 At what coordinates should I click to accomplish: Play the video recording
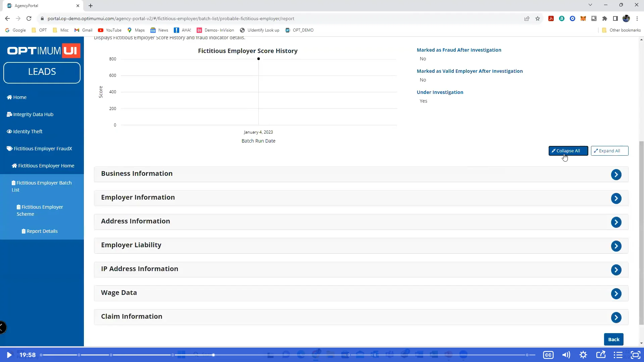click(x=9, y=355)
